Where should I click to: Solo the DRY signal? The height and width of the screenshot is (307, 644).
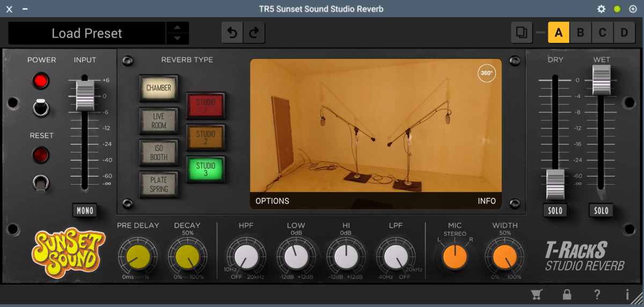555,211
